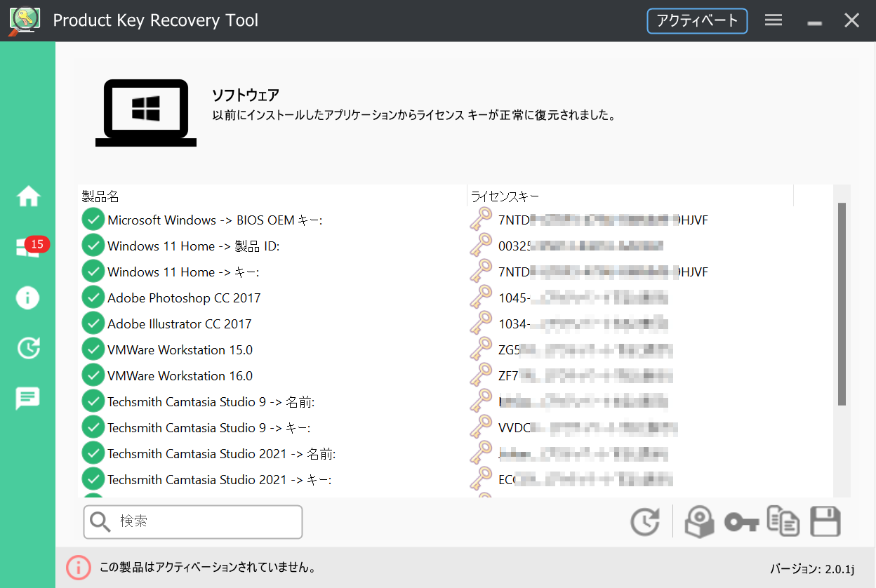This screenshot has height=588, width=876.
Task: Click the license key value starting with 00325
Action: pos(580,246)
